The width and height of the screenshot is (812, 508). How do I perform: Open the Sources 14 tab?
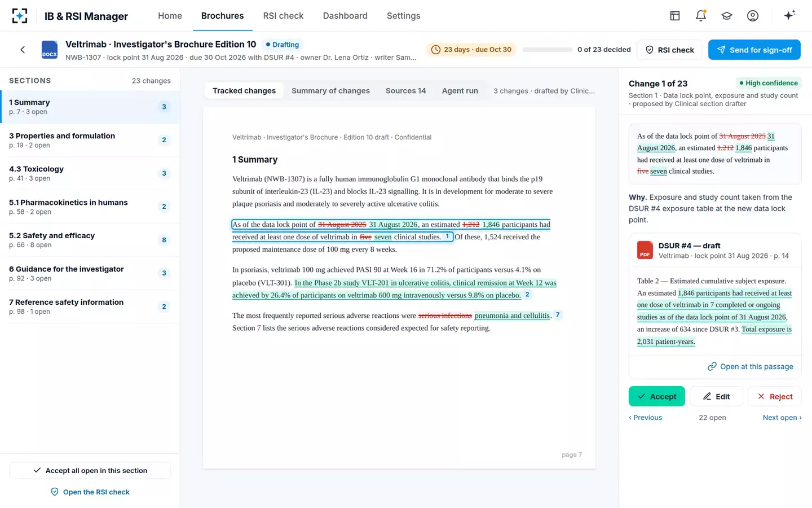coord(406,91)
